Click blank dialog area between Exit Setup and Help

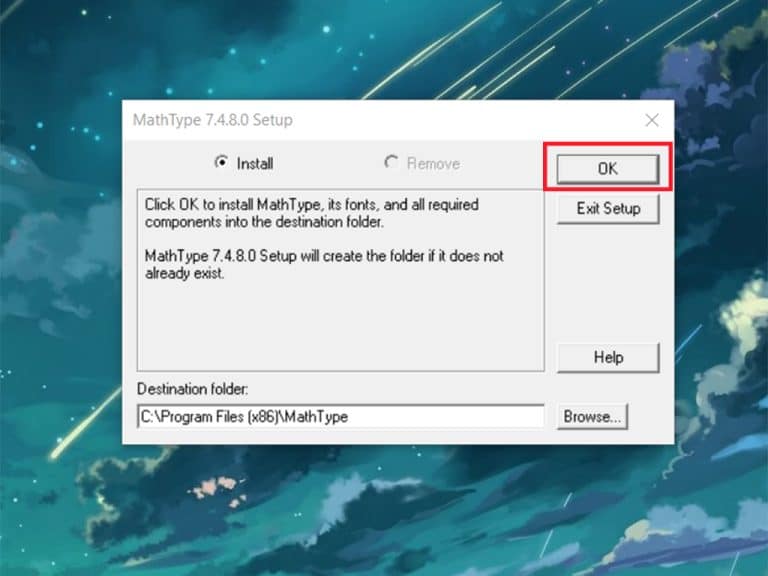[608, 283]
